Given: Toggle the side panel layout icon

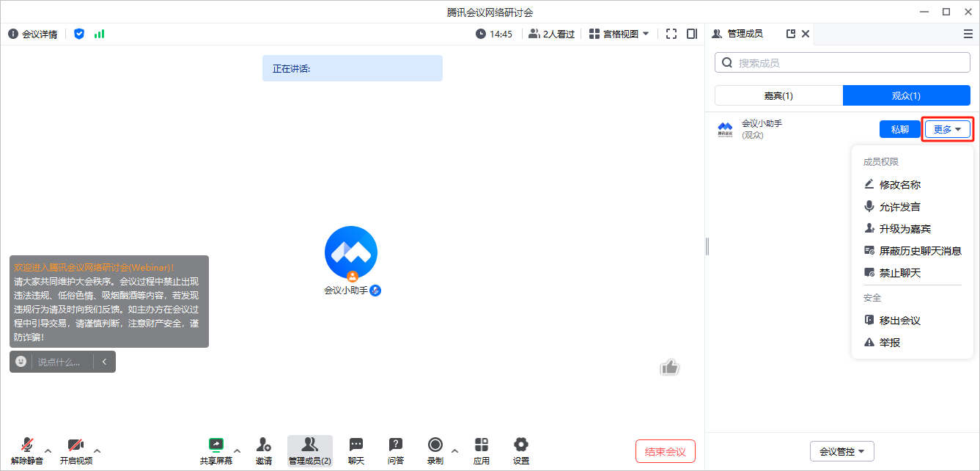Looking at the screenshot, I should pos(692,34).
